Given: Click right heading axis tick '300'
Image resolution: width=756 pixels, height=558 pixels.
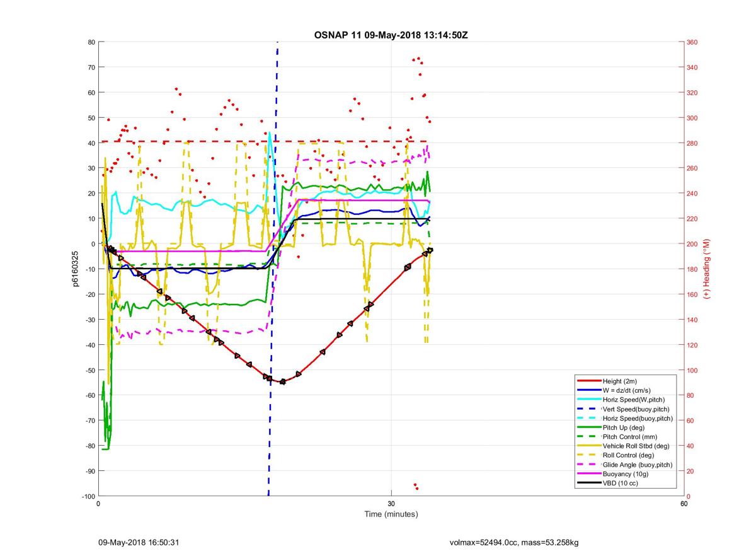Looking at the screenshot, I should pyautogui.click(x=692, y=118).
